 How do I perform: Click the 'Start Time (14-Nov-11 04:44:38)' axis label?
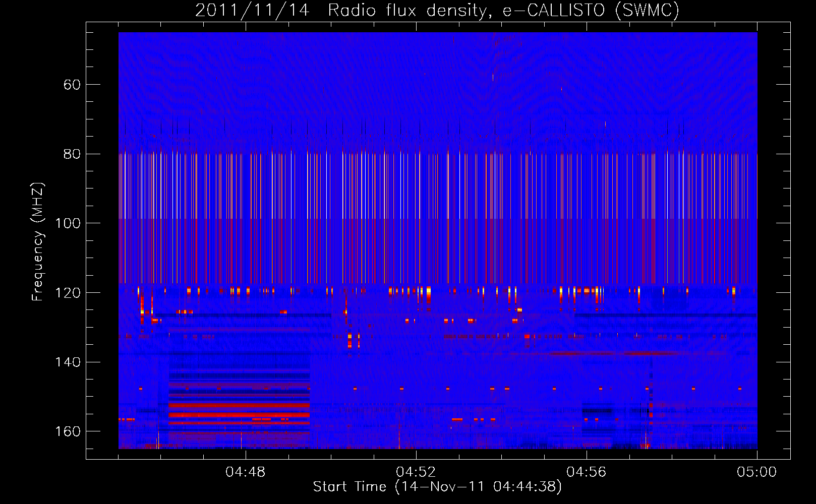coord(437,487)
